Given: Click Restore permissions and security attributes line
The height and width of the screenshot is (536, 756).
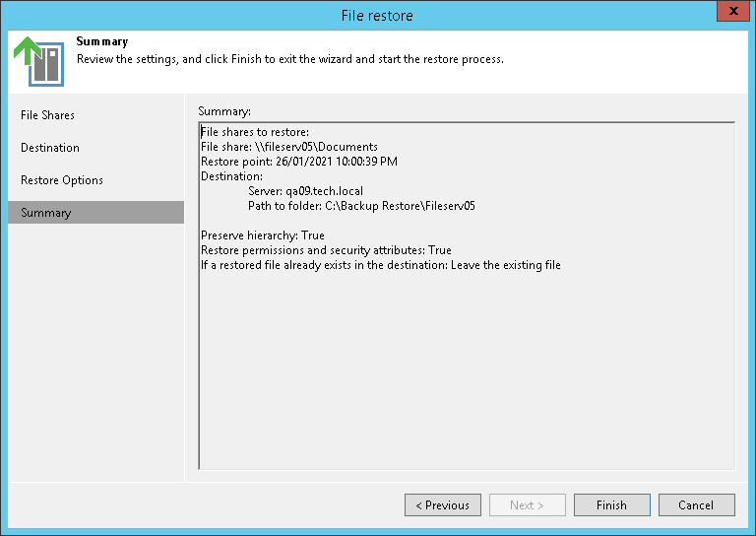Looking at the screenshot, I should (326, 250).
